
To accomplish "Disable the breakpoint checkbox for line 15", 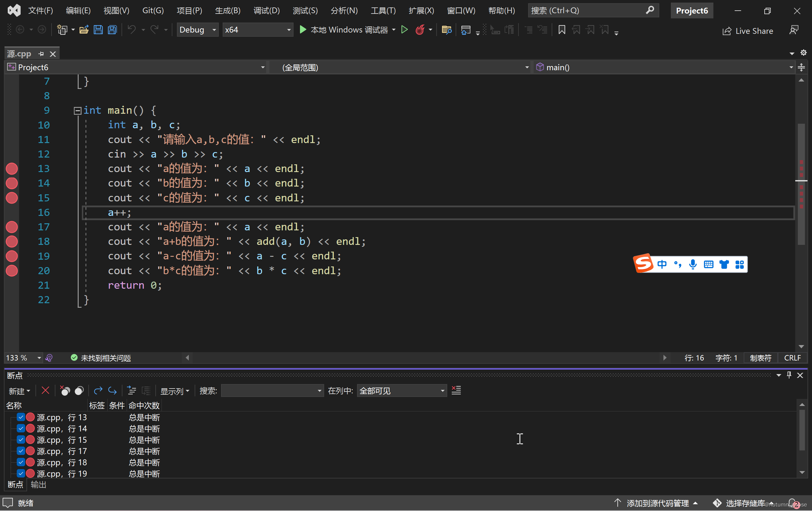I will [21, 440].
